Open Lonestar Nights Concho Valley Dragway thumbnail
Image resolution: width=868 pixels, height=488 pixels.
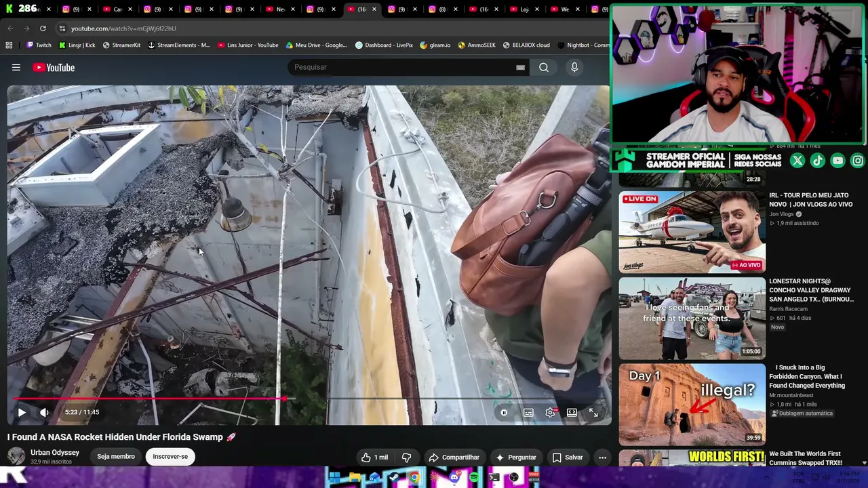tap(692, 318)
